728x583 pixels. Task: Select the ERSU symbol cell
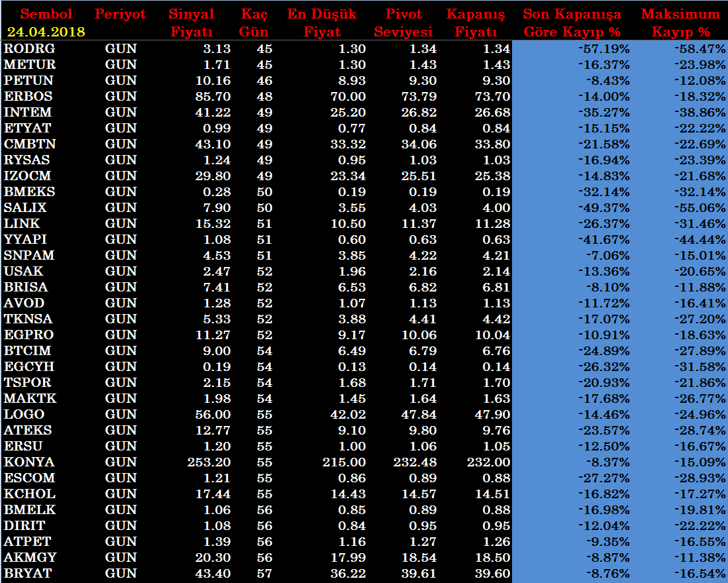(23, 446)
